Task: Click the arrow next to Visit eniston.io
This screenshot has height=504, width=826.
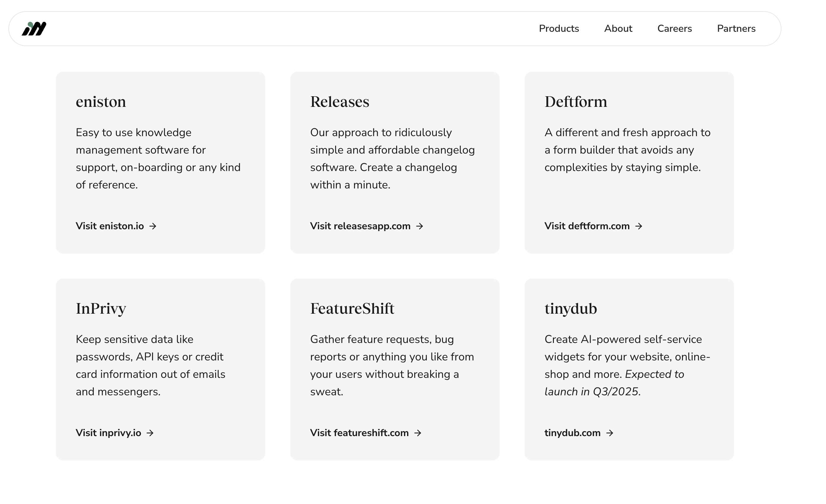Action: (153, 226)
